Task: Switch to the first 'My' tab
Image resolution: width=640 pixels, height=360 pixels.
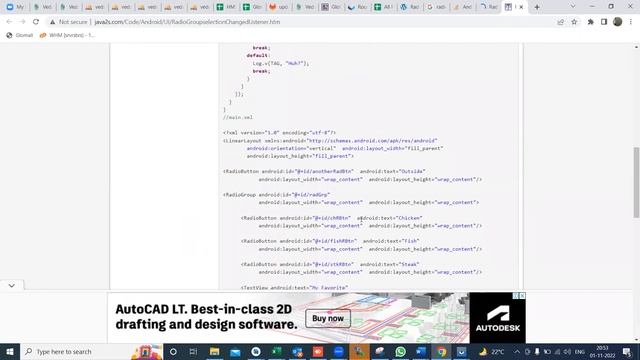Action: [x=16, y=7]
